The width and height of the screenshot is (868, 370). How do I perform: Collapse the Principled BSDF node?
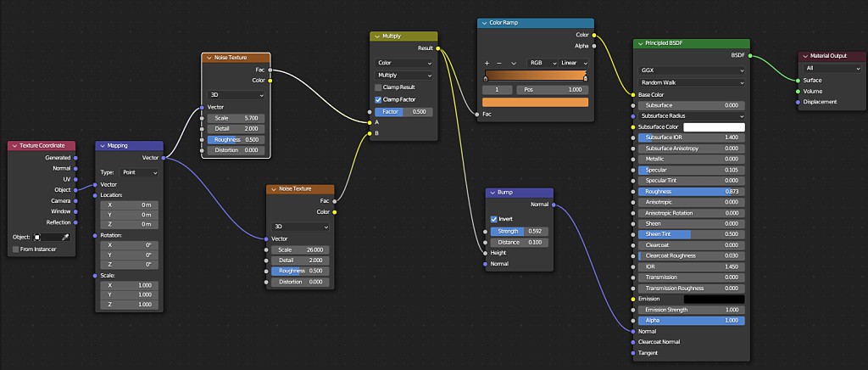click(x=640, y=43)
